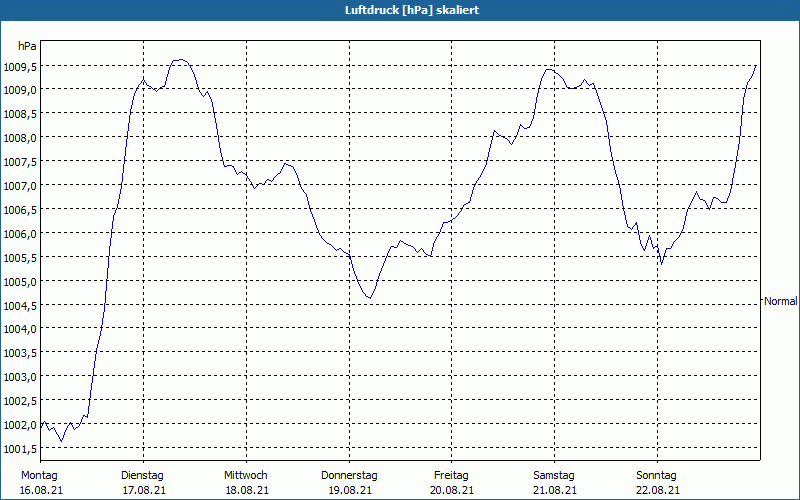Image resolution: width=800 pixels, height=500 pixels.
Task: Click the 1001,5 axis value
Action: coord(20,449)
